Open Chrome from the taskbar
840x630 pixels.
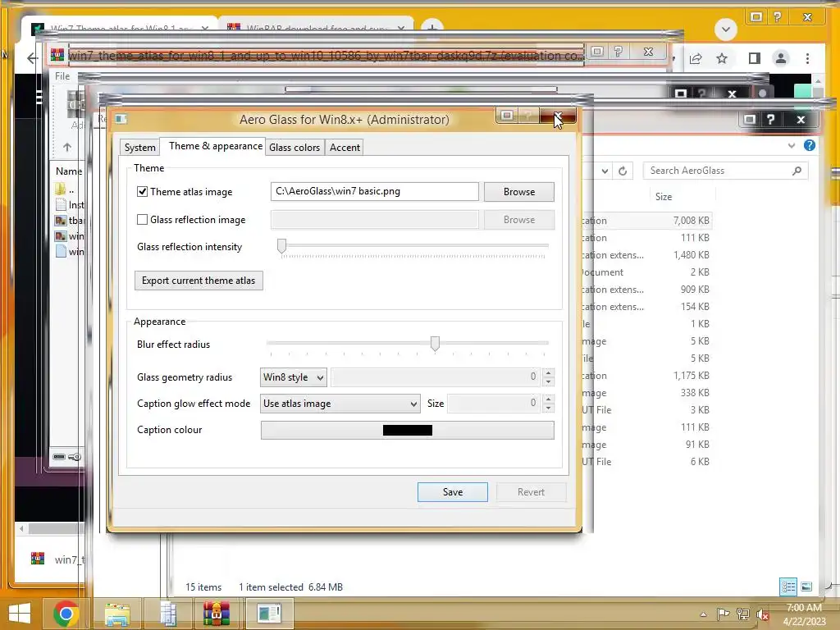point(66,614)
